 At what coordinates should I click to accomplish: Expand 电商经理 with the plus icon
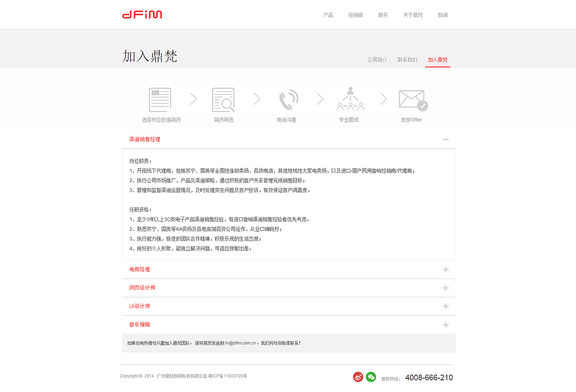(445, 269)
